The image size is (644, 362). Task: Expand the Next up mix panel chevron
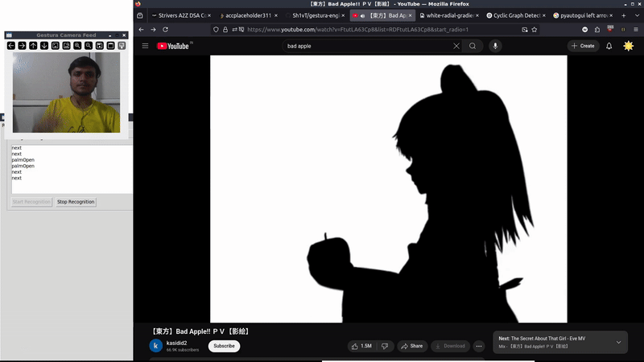coord(618,343)
